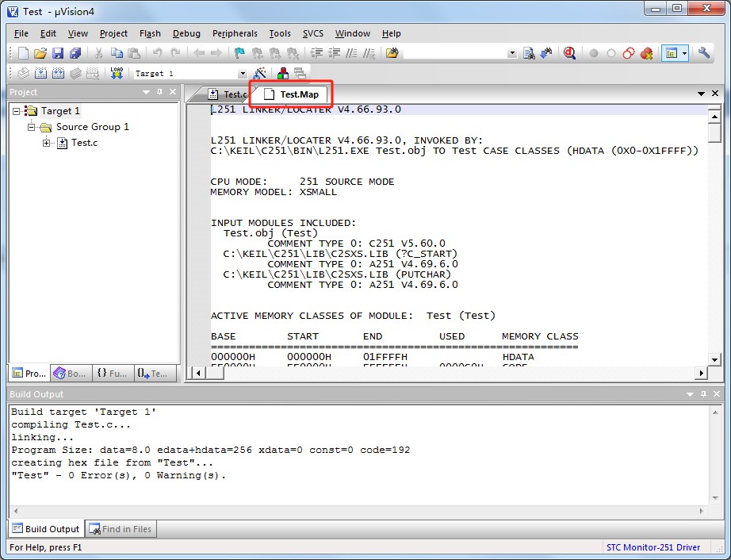Open the Find in Files icon

(x=392, y=53)
